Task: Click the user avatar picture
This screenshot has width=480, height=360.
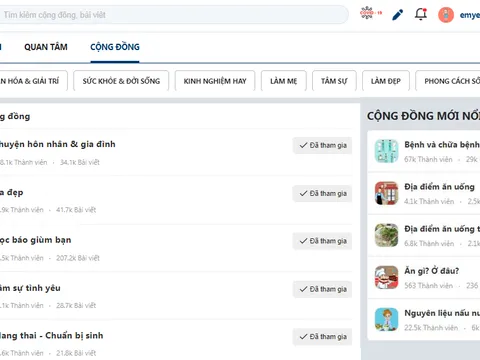Action: [446, 15]
